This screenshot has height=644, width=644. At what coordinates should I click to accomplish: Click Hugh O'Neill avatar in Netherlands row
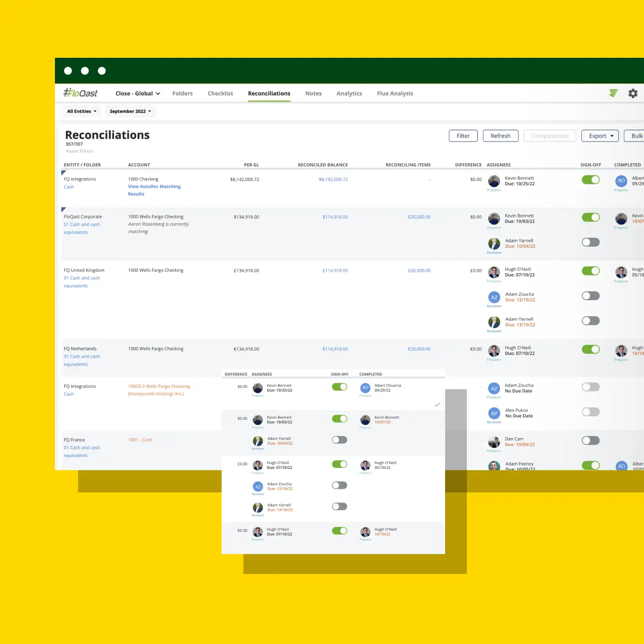coord(494,350)
